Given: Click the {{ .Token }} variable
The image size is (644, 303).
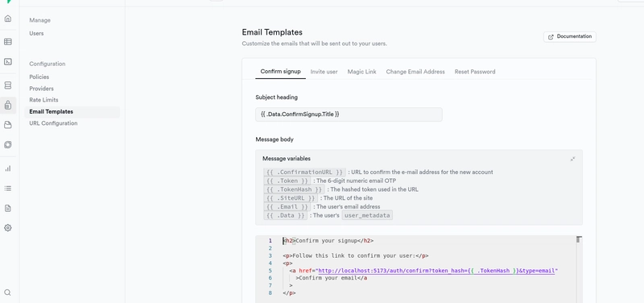Looking at the screenshot, I should point(287,181).
